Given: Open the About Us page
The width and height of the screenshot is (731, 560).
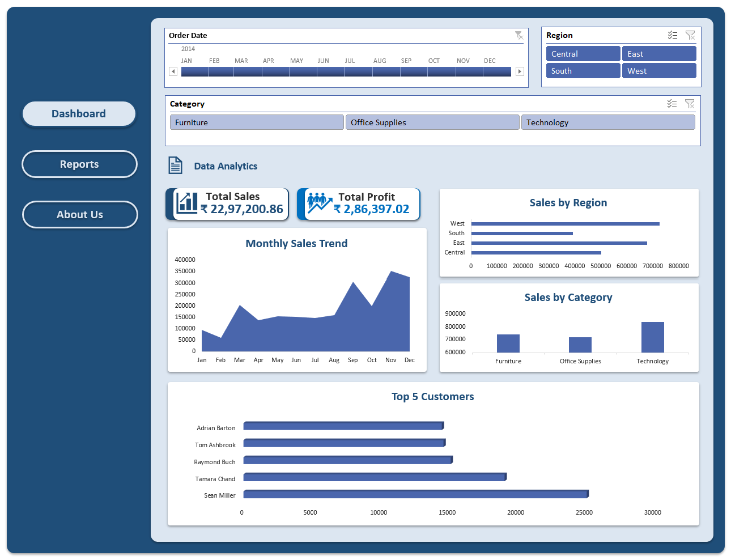Looking at the screenshot, I should (x=79, y=214).
